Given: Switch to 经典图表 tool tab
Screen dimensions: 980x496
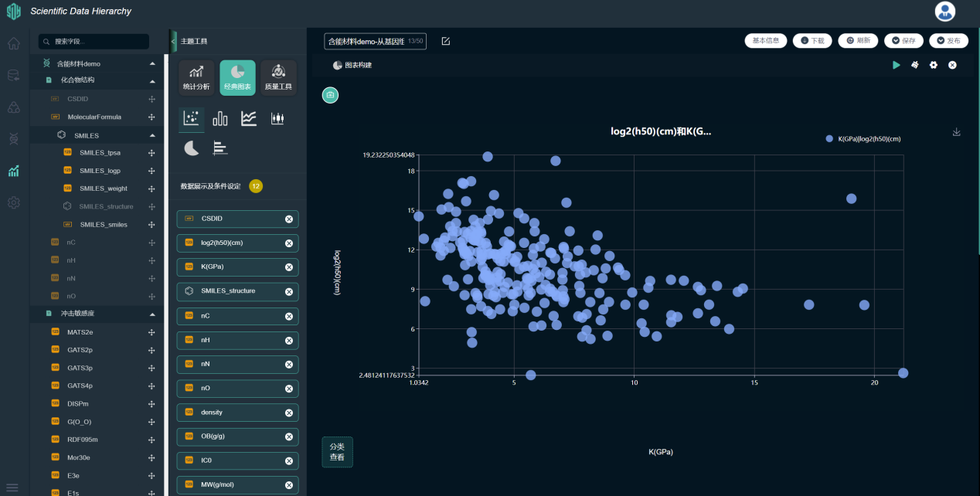Looking at the screenshot, I should tap(237, 77).
